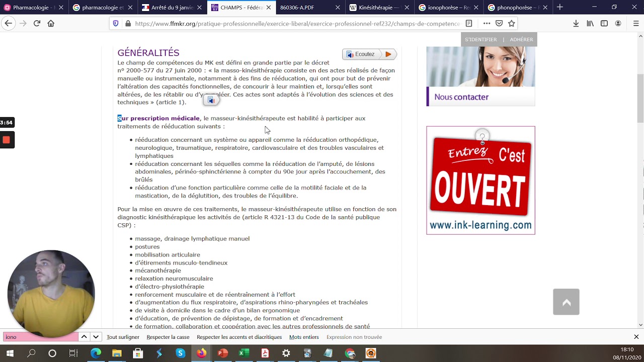Screen dimensions: 644x362
Task: Click the find bar input with 'iono'
Action: click(40, 337)
